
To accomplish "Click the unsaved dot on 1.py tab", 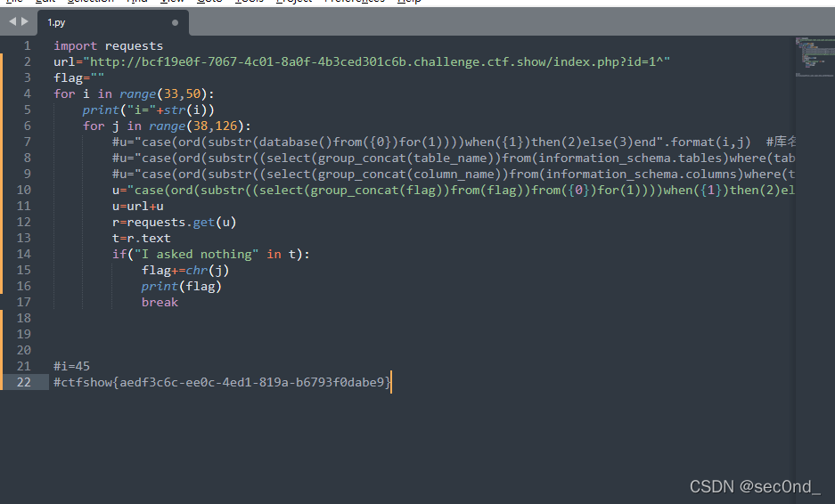I will click(176, 23).
